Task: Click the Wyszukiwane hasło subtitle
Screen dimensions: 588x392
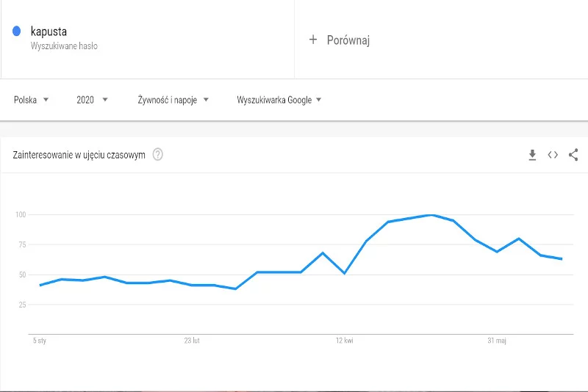Action: click(x=64, y=46)
